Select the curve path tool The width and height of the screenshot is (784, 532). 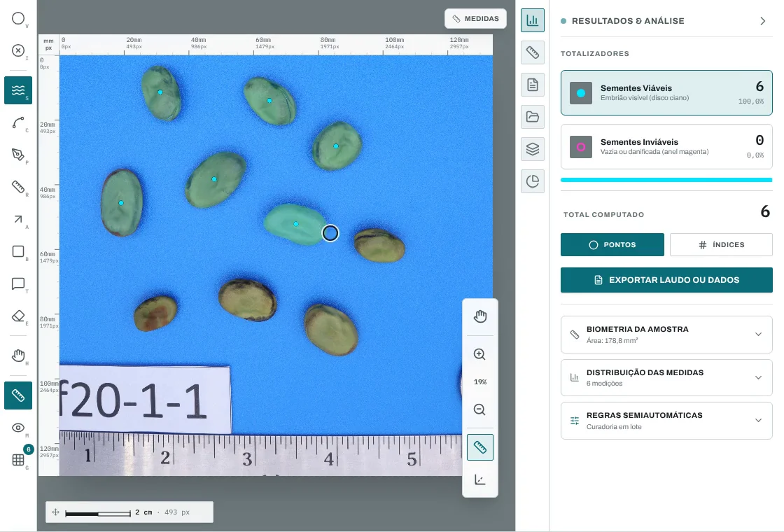pyautogui.click(x=18, y=122)
